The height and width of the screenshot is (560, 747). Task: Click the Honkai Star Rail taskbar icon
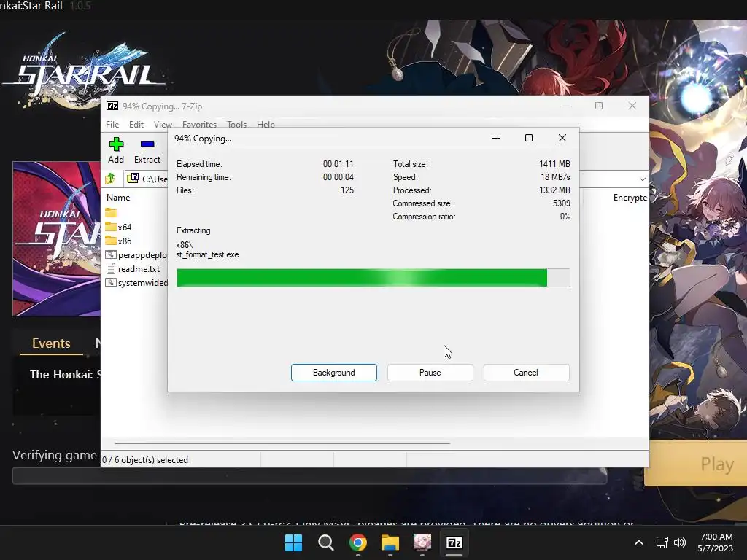tap(422, 542)
